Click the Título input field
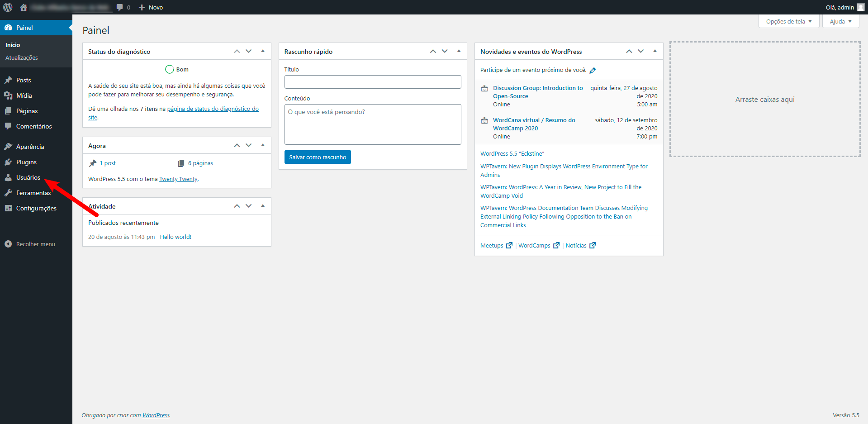868x424 pixels. tap(372, 82)
